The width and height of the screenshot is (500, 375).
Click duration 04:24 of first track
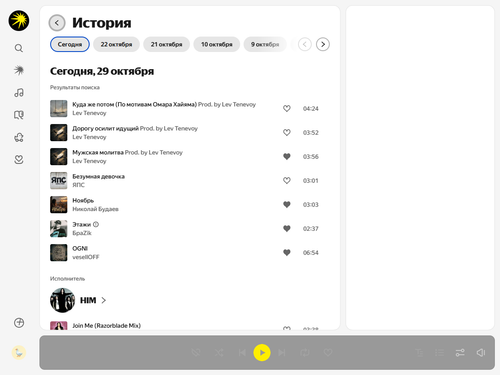pyautogui.click(x=311, y=108)
